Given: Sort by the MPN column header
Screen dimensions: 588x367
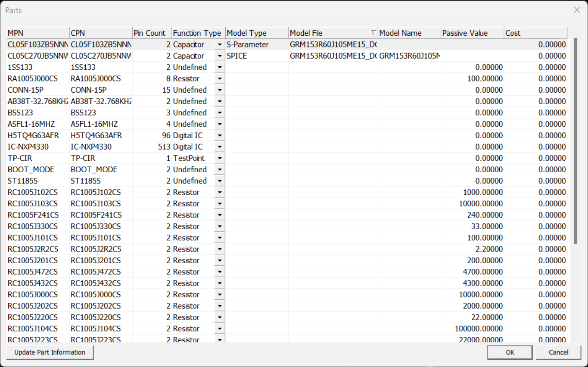Looking at the screenshot, I should 37,33.
